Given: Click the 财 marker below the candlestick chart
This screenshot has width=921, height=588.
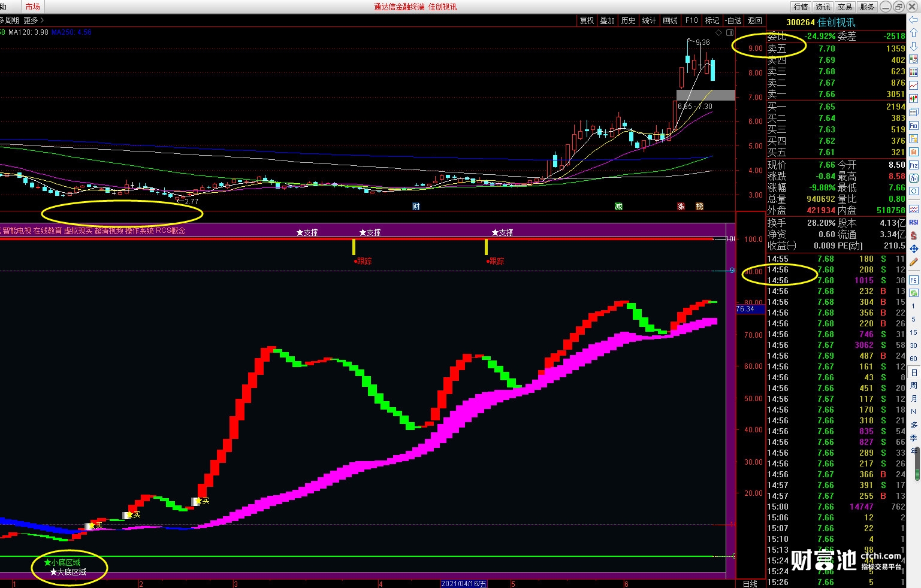Looking at the screenshot, I should pyautogui.click(x=416, y=206).
